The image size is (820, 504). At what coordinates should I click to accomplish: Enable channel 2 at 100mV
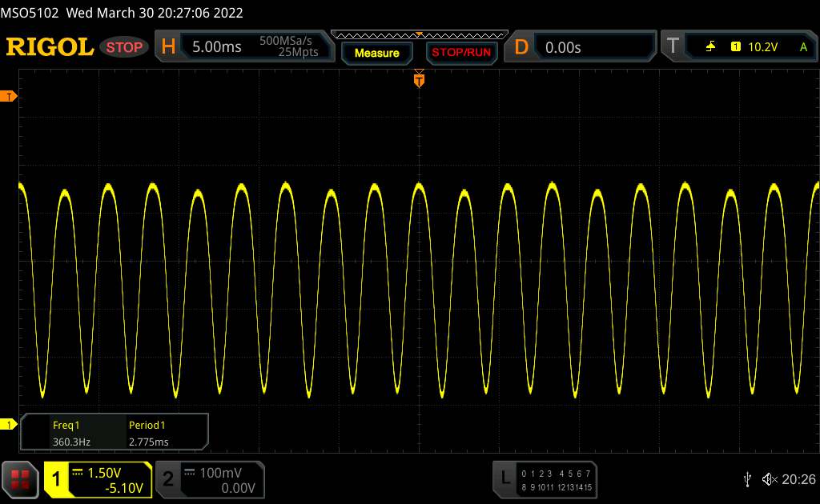click(x=208, y=479)
